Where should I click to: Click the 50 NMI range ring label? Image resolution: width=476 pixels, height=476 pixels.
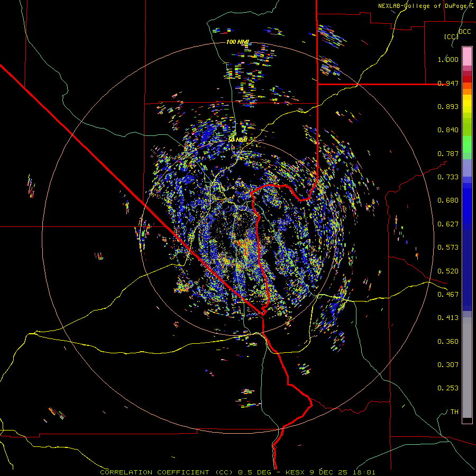pyautogui.click(x=237, y=140)
